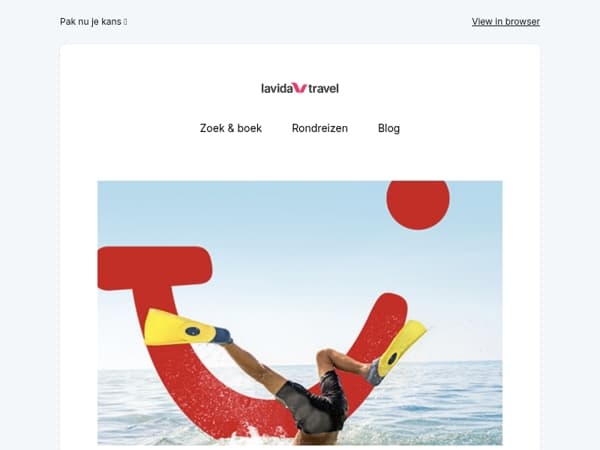The image size is (600, 450).
Task: Click the swimmer's black shorts in the image
Action: coord(314,402)
